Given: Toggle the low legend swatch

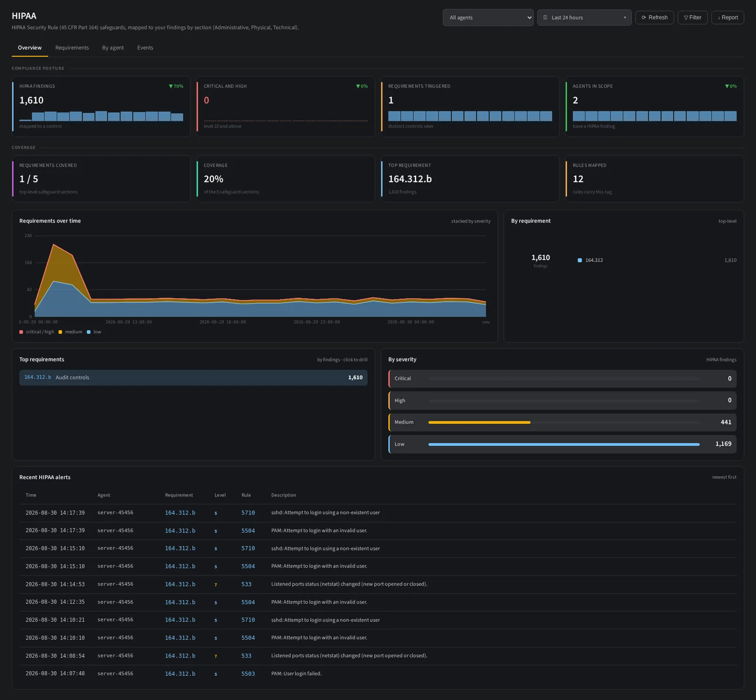Looking at the screenshot, I should pos(89,332).
